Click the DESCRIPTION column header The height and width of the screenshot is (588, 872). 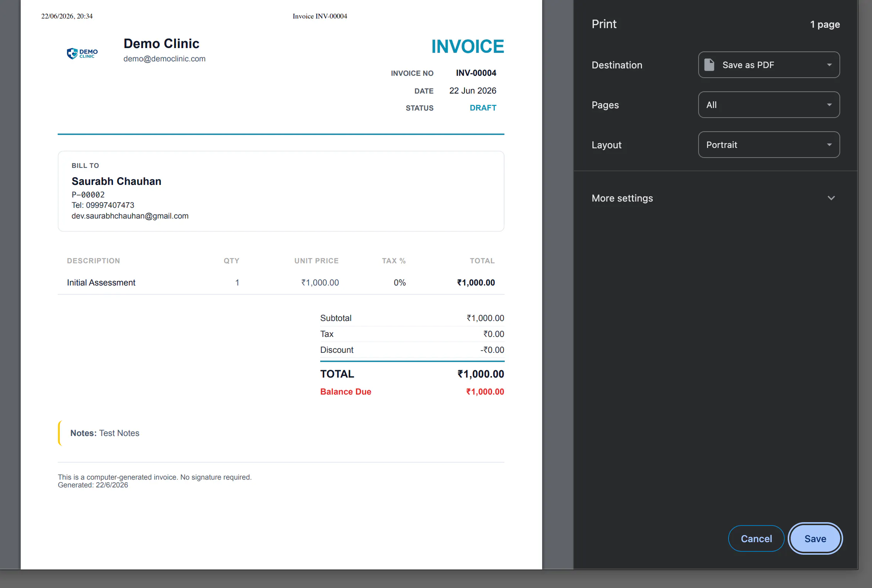[93, 261]
